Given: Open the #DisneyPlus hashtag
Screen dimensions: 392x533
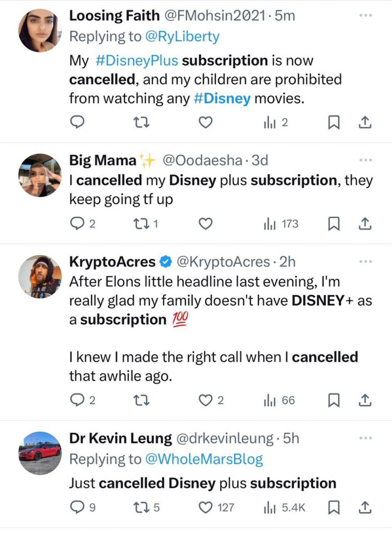Looking at the screenshot, I should 137,61.
